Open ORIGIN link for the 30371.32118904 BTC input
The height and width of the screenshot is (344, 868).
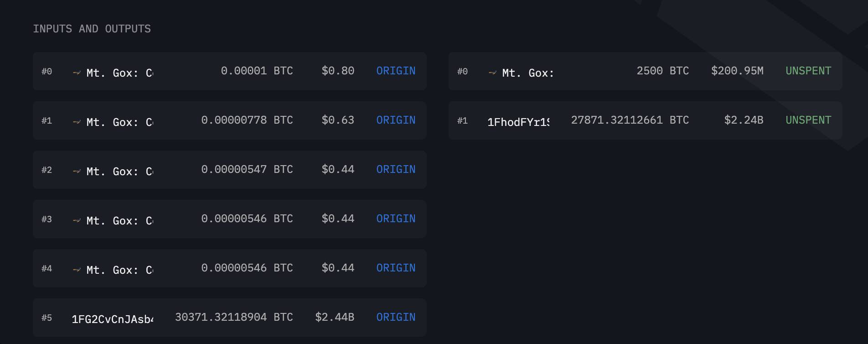pyautogui.click(x=396, y=317)
